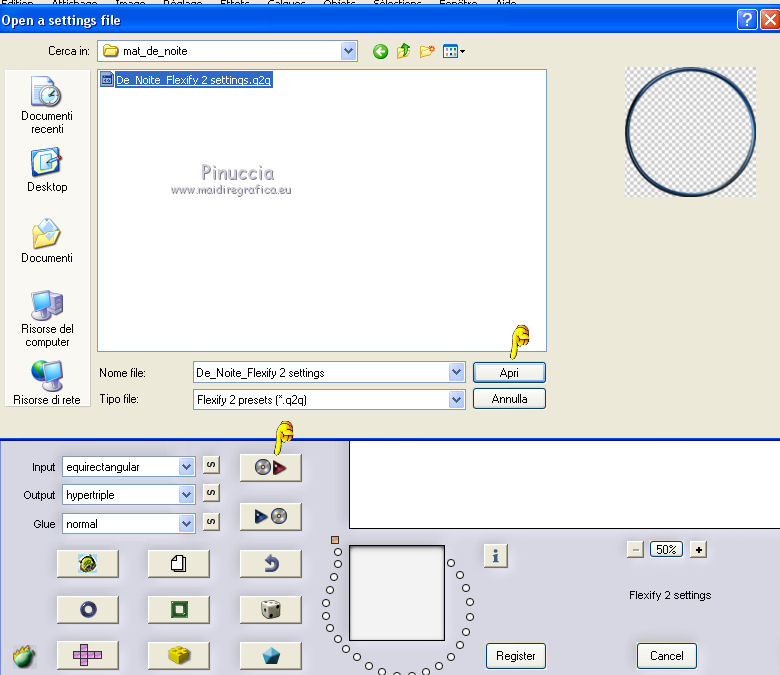Viewport: 780px width, 675px height.
Task: Click the dice randomize button
Action: pos(271,609)
